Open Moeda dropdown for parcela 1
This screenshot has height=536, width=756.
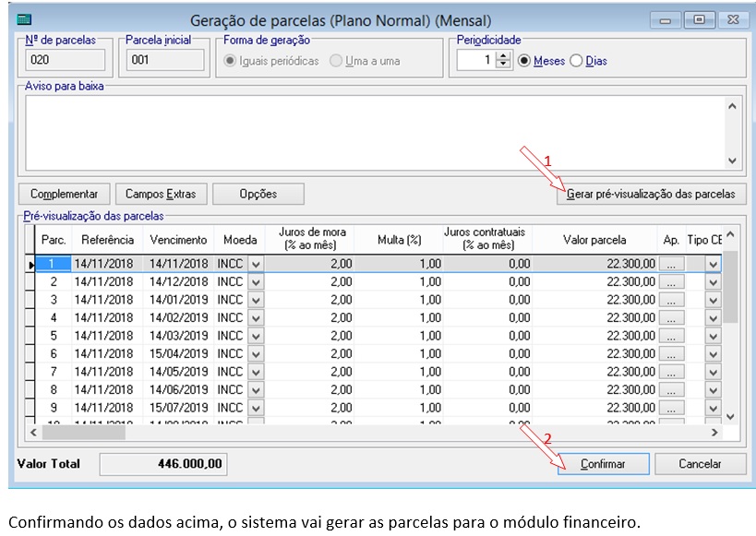256,264
